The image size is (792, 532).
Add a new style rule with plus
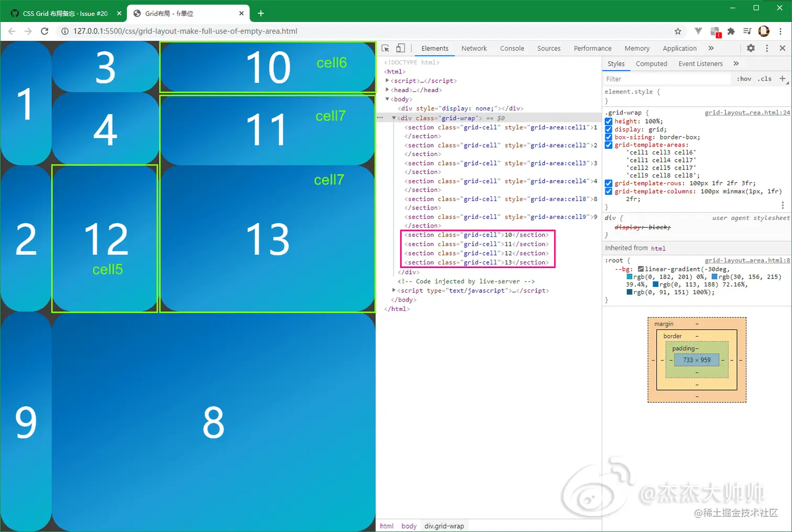(783, 79)
